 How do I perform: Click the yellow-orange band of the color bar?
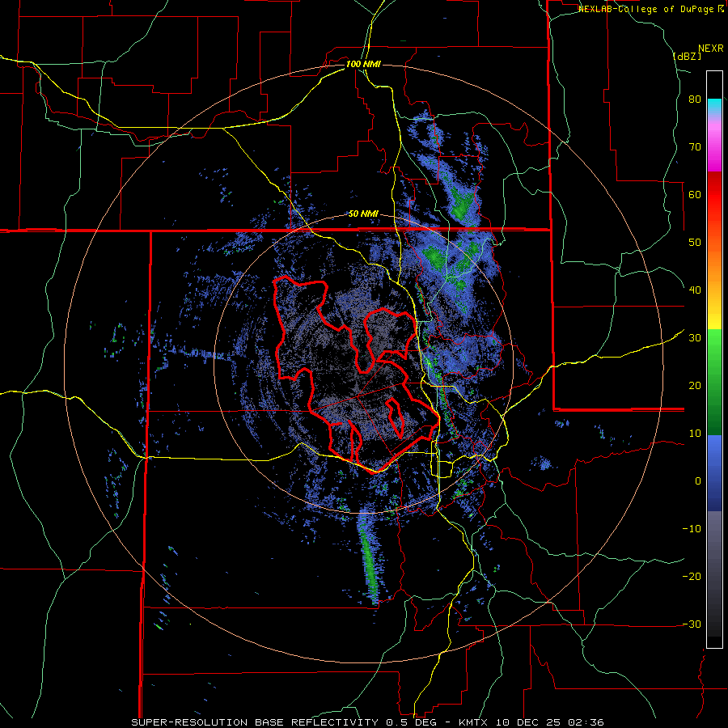pyautogui.click(x=714, y=283)
